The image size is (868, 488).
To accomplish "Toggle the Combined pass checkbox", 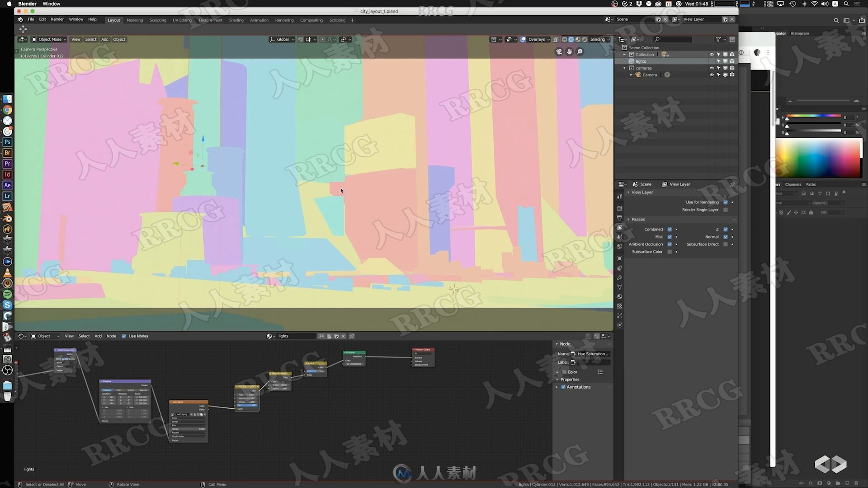I will [670, 230].
